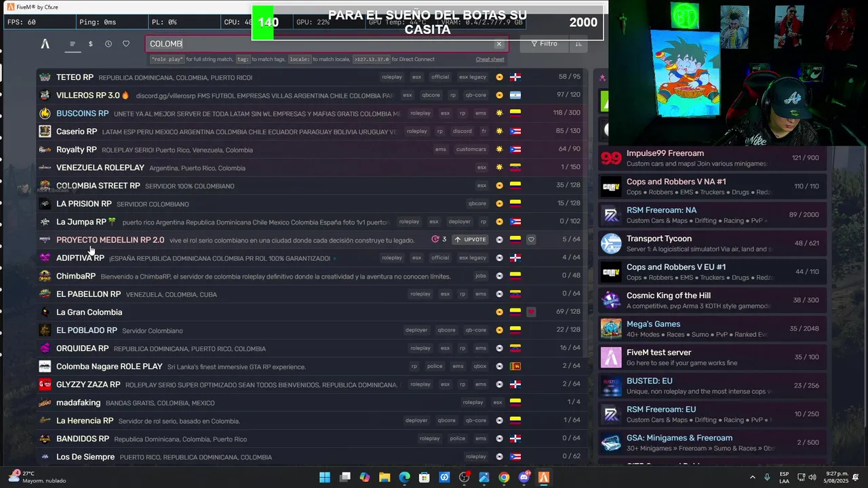Open the recent history clock tab
The image size is (868, 488).
[108, 44]
